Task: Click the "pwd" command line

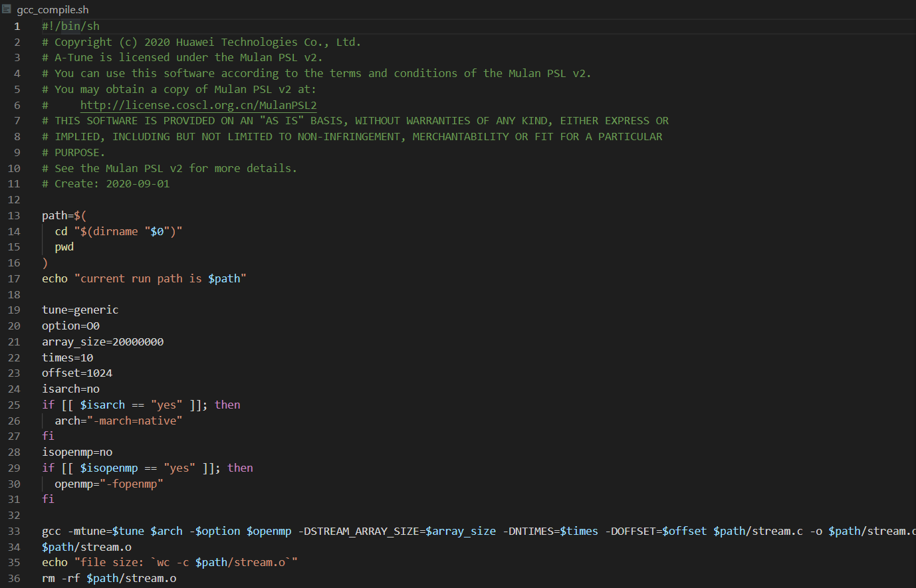Action: (64, 247)
